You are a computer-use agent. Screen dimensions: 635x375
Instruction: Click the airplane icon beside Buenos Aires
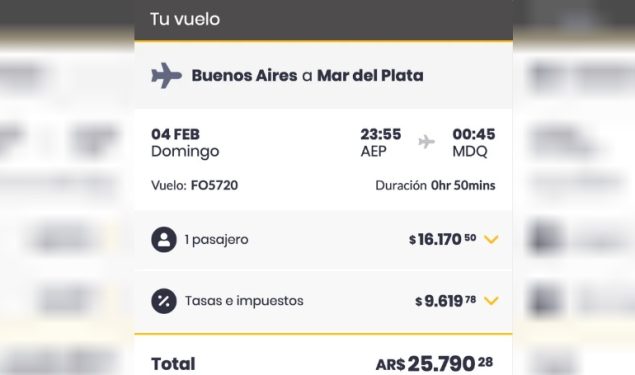point(166,75)
